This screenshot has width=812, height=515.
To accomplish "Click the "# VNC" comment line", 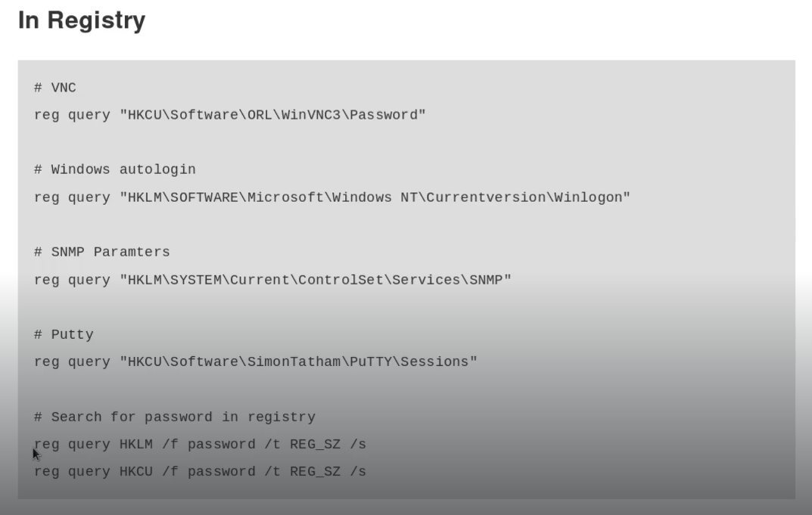I will 55,88.
